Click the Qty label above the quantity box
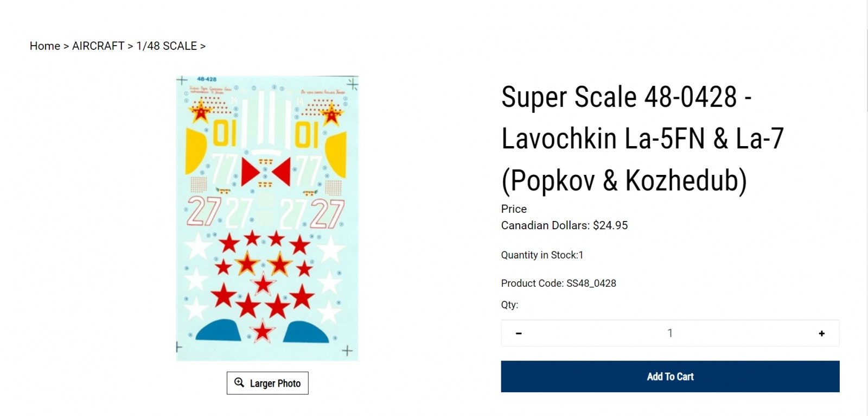868x416 pixels. coord(509,305)
